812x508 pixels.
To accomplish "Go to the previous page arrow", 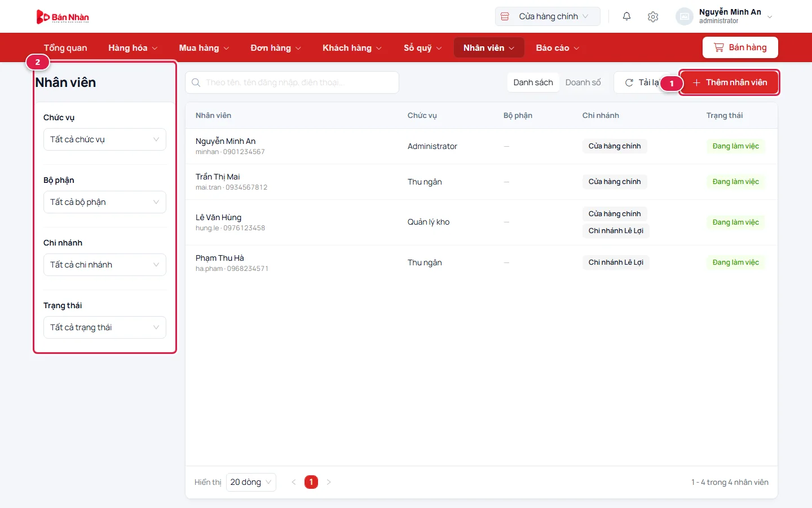I will coord(293,482).
